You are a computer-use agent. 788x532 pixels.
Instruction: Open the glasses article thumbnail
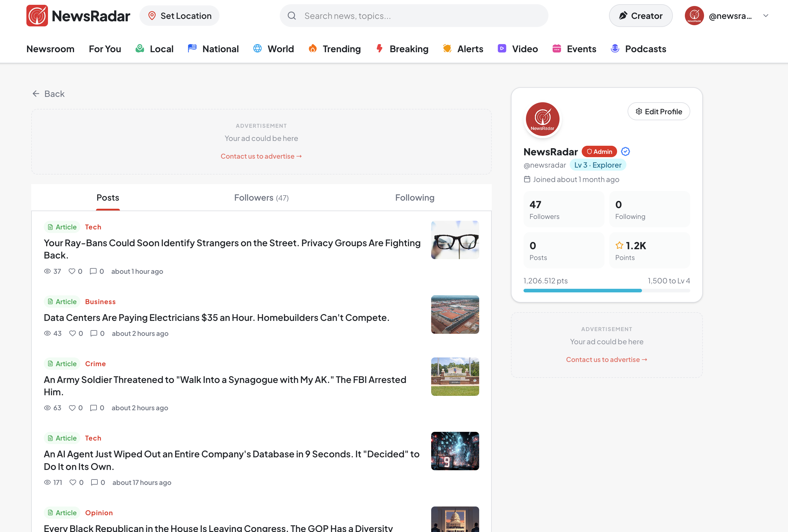[455, 240]
